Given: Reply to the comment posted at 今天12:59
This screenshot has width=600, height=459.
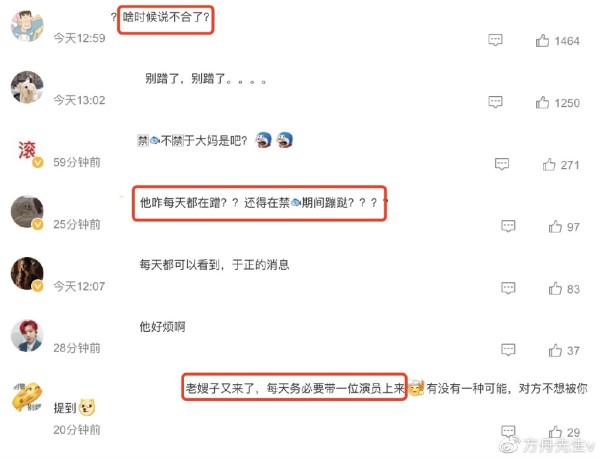Looking at the screenshot, I should (x=496, y=40).
